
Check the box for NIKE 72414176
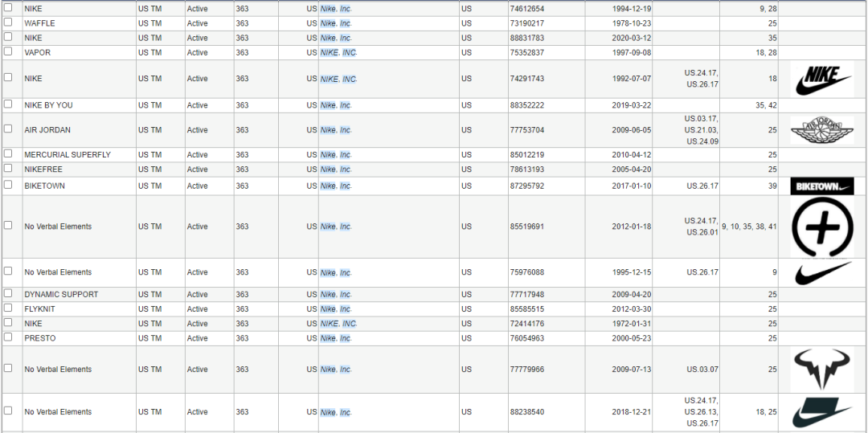coord(8,322)
